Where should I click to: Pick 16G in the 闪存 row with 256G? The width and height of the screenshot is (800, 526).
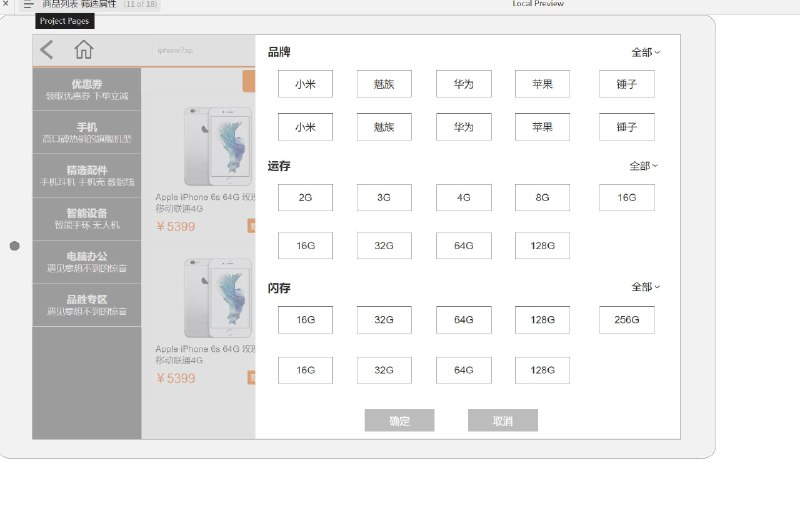point(305,320)
